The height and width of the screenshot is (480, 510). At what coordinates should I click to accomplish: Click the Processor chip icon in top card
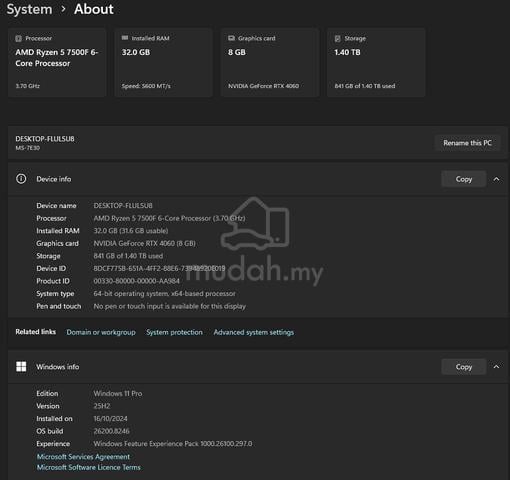point(19,38)
